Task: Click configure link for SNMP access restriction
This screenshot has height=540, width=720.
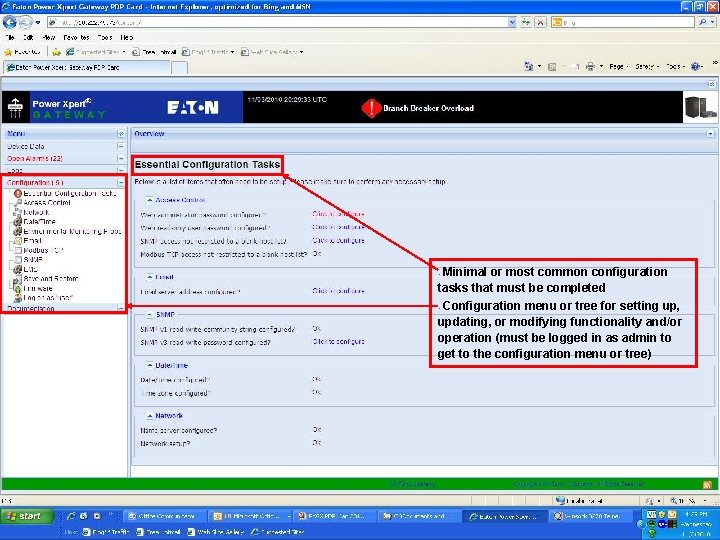Action: [338, 241]
